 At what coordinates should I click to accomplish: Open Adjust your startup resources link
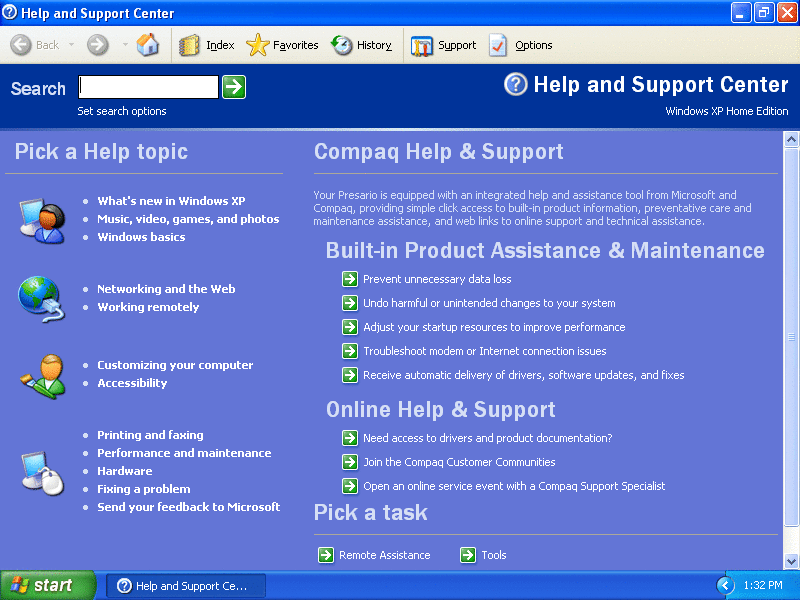[494, 327]
